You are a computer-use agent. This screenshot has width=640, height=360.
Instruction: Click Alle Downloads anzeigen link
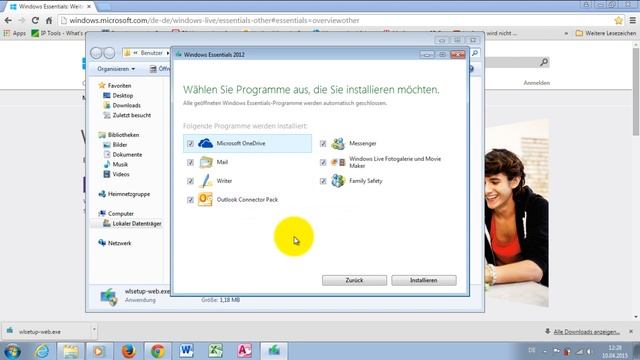pos(586,332)
